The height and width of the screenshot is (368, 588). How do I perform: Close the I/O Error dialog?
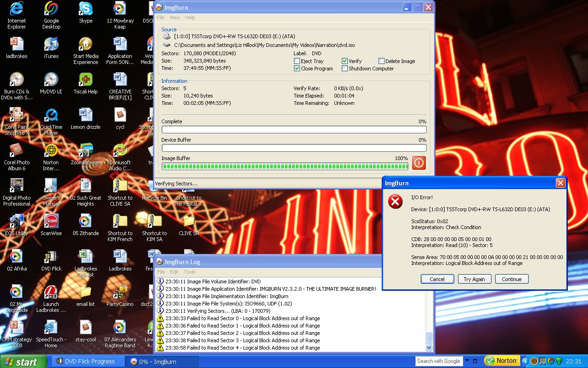tap(560, 183)
